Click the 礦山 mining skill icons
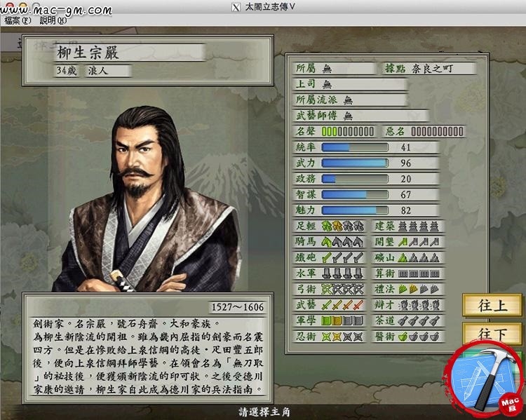 (x=419, y=257)
